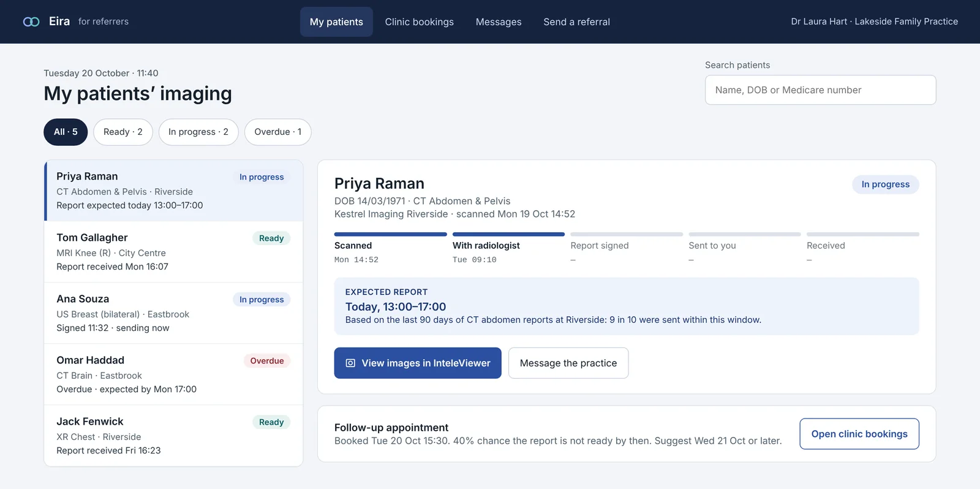980x489 pixels.
Task: Click 'Report received Fri 16:23' text
Action: click(x=108, y=450)
